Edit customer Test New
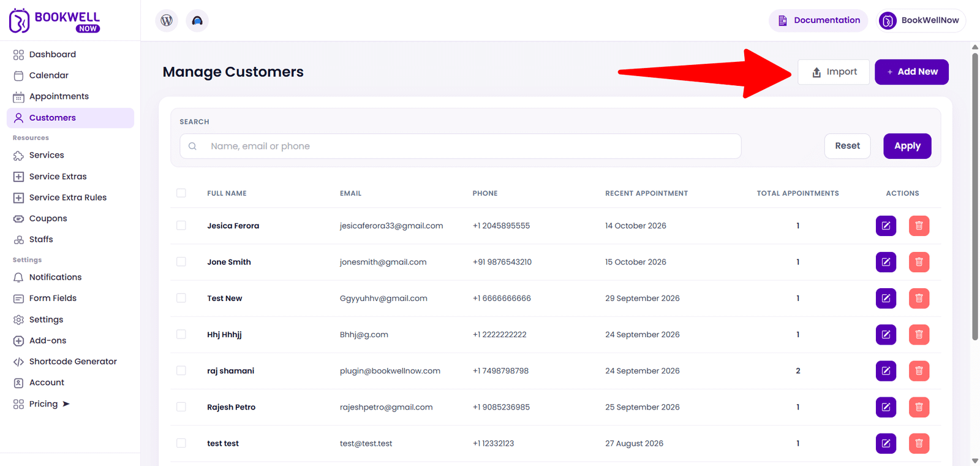 [886, 298]
